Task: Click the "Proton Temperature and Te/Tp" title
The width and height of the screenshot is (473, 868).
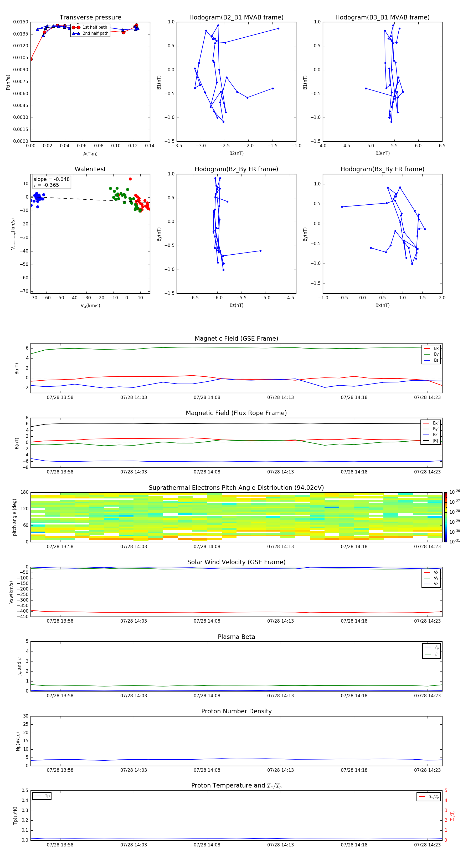Action: click(x=236, y=786)
